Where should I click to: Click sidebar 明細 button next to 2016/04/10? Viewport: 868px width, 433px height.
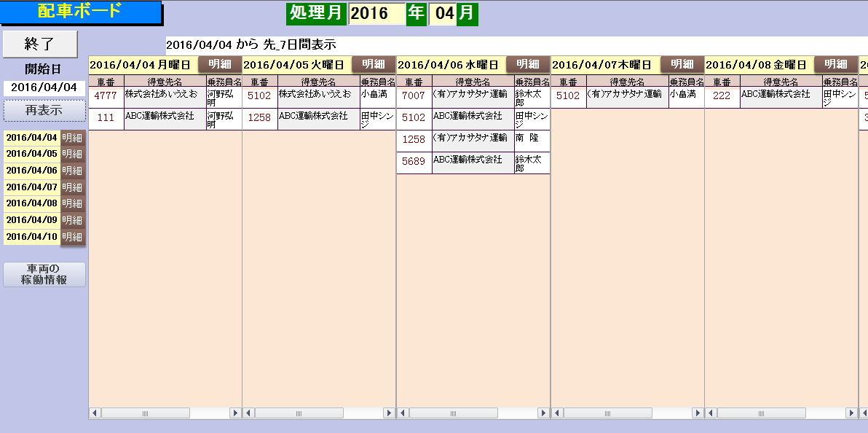point(73,237)
